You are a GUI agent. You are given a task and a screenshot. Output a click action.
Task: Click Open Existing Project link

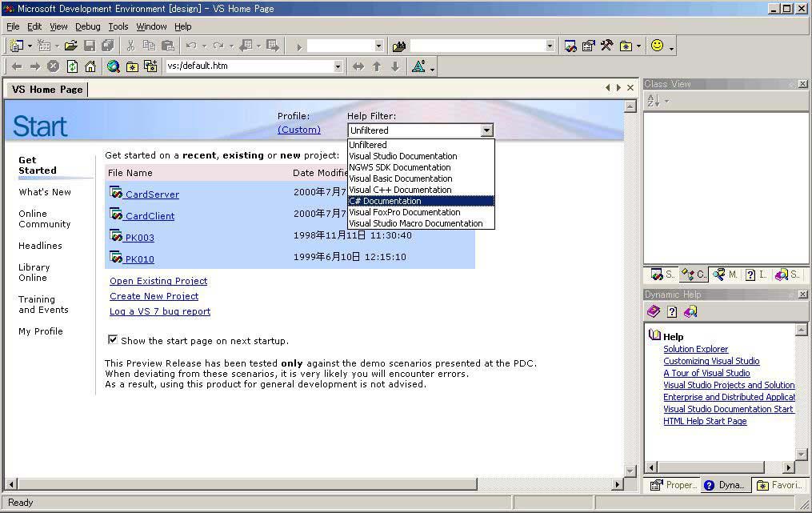[x=158, y=281]
